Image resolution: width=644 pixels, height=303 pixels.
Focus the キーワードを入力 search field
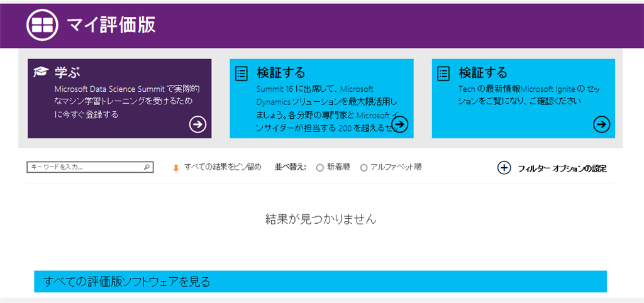pos(90,167)
